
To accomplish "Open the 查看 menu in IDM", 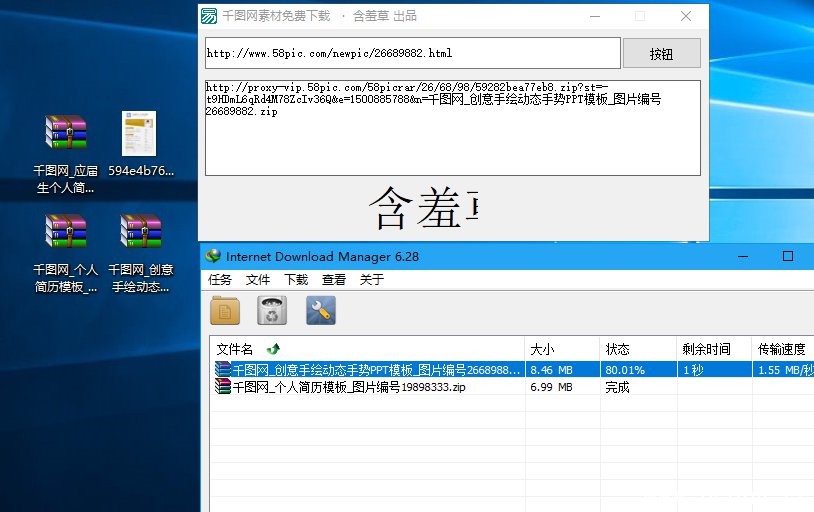I will pos(334,280).
